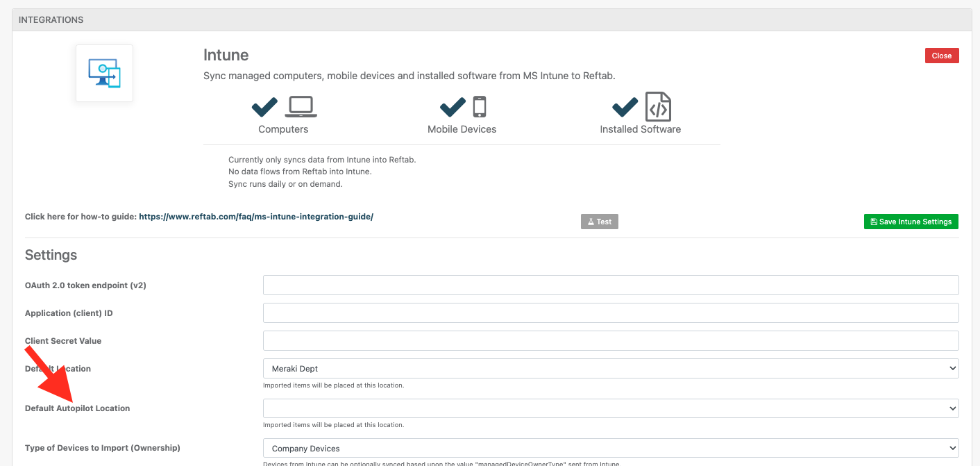Screen dimensions: 980x466
Task: Click the Type of Devices to Import (Ownership) label
Action: click(103, 448)
